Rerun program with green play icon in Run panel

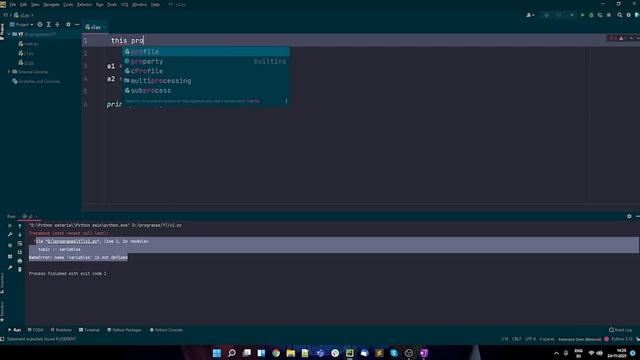tap(10, 226)
